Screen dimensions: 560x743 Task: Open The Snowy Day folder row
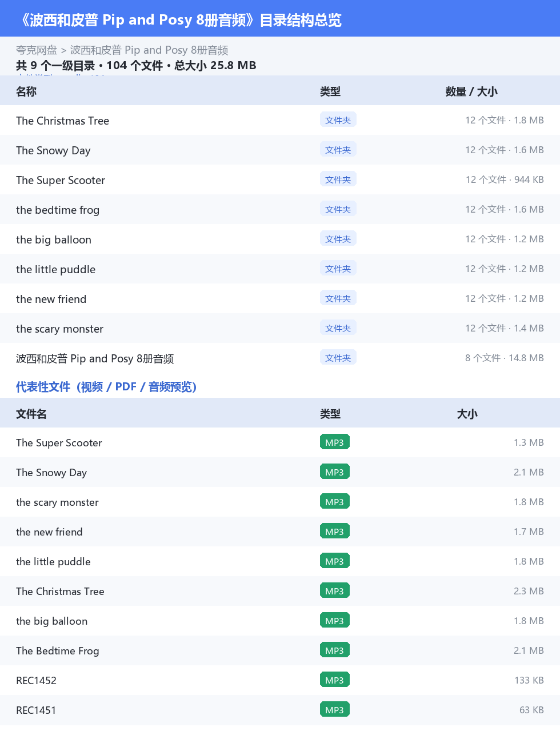(280, 150)
